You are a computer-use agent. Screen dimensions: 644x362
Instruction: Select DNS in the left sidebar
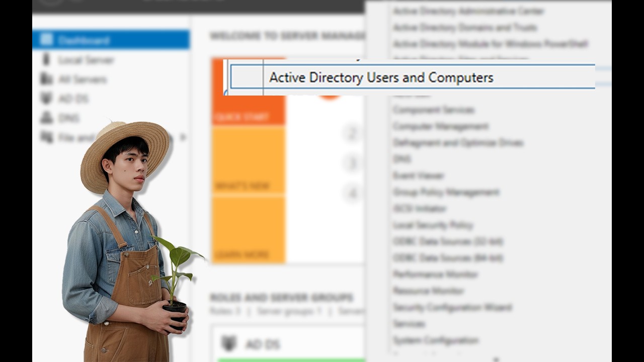[x=69, y=118]
